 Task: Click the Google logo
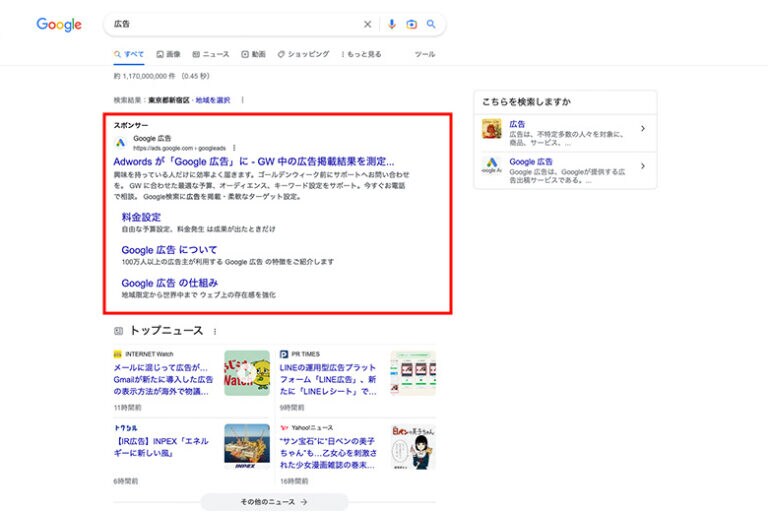[59, 24]
